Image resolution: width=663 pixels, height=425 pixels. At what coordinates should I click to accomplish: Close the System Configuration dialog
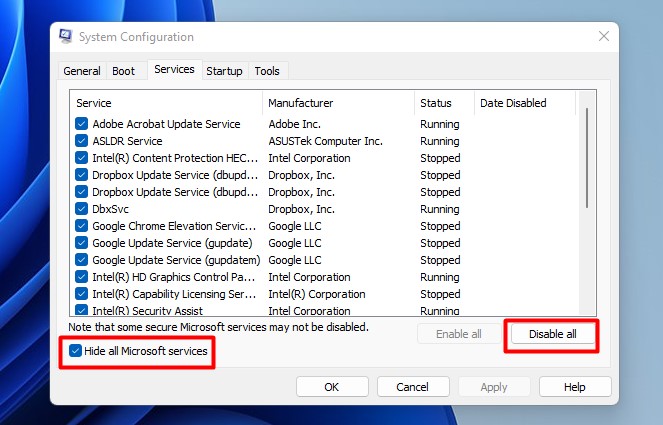(604, 36)
